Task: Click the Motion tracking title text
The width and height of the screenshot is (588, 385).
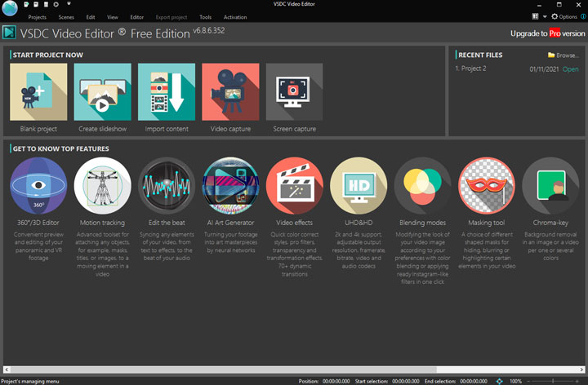Action: pyautogui.click(x=102, y=223)
